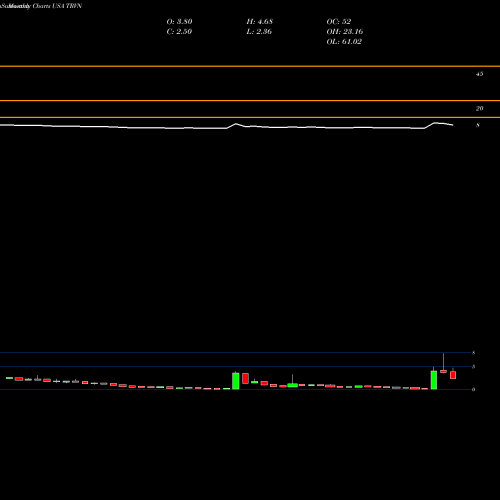Click the '0' price axis label
The image size is (500, 500).
473,389
